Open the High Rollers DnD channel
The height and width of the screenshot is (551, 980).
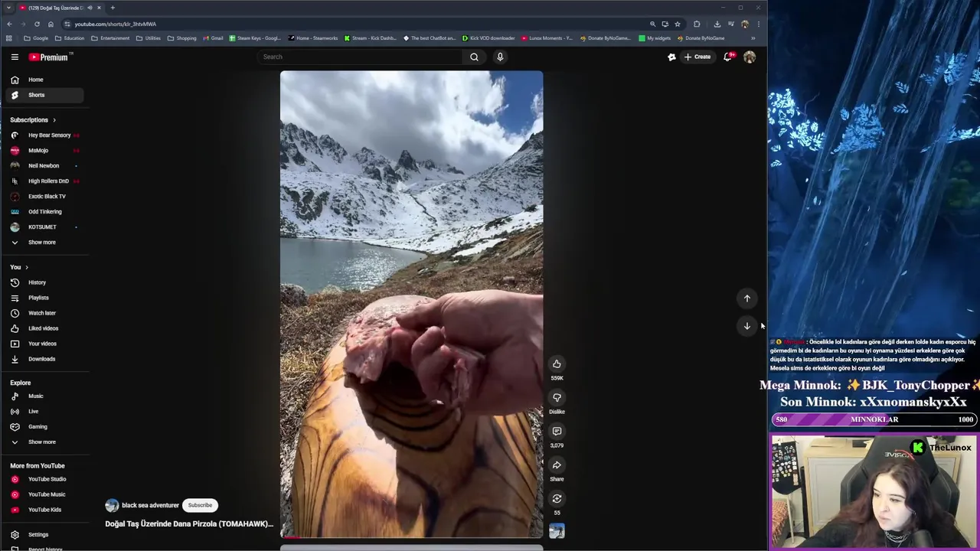point(43,181)
